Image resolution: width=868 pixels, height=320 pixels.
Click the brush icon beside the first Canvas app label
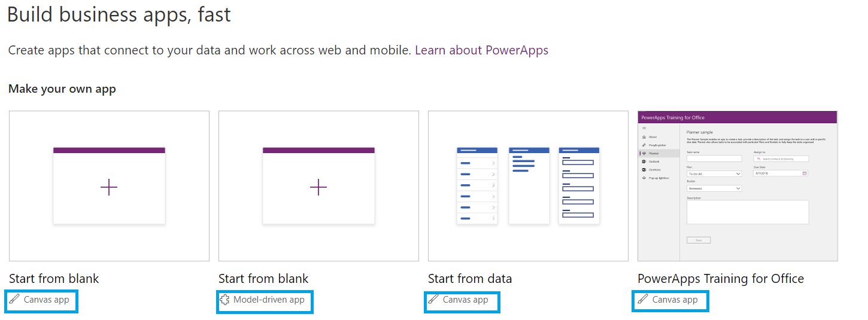14,300
